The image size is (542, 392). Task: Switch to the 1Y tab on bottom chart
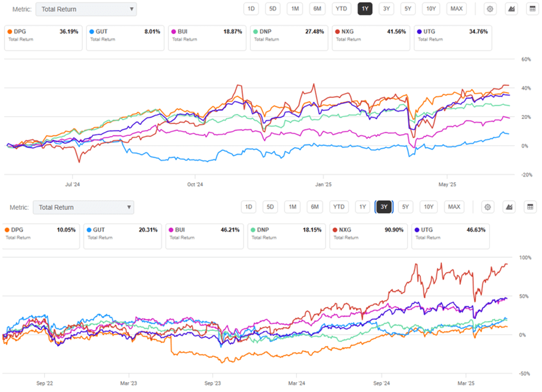(x=362, y=207)
